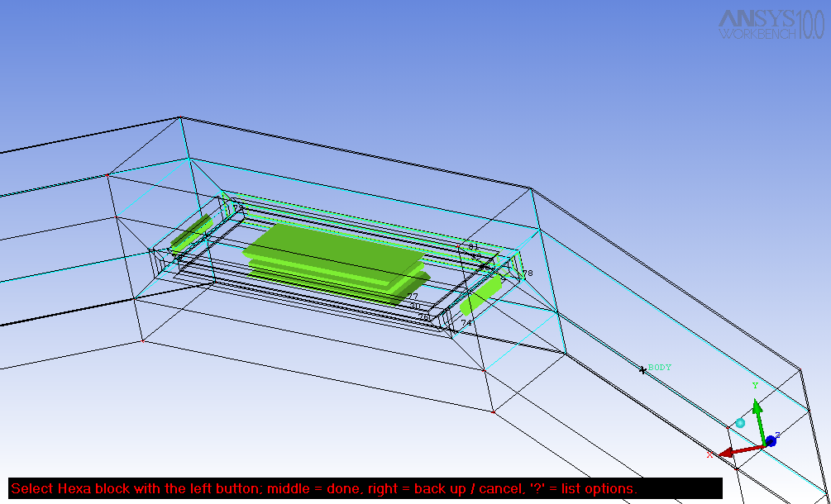
Task: Pick the green block beside number 74
Action: (480, 296)
